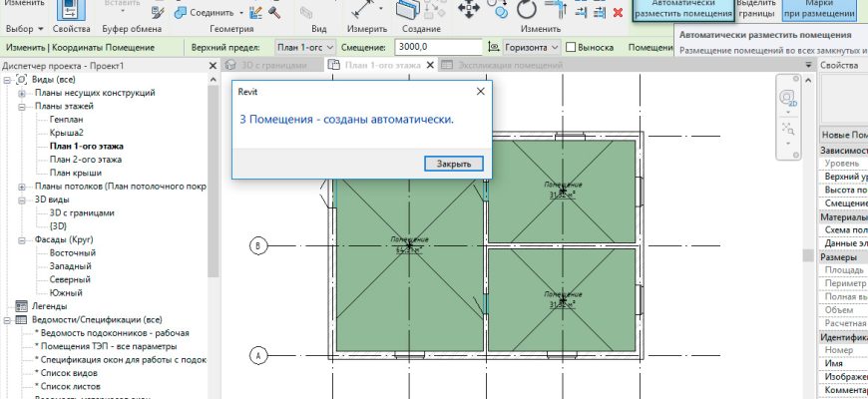Select the Rotate tool icon
Image resolution: width=868 pixels, height=399 pixels.
click(x=527, y=11)
